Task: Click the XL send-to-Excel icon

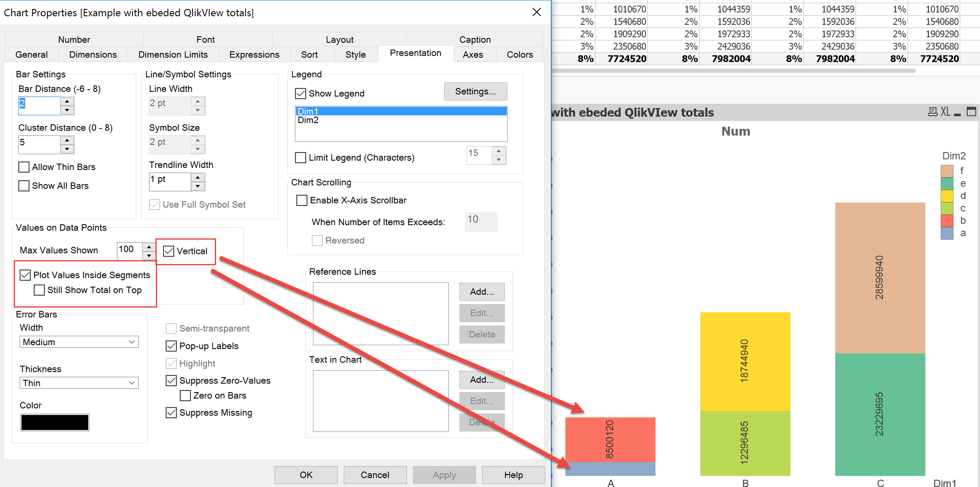Action: pyautogui.click(x=945, y=112)
